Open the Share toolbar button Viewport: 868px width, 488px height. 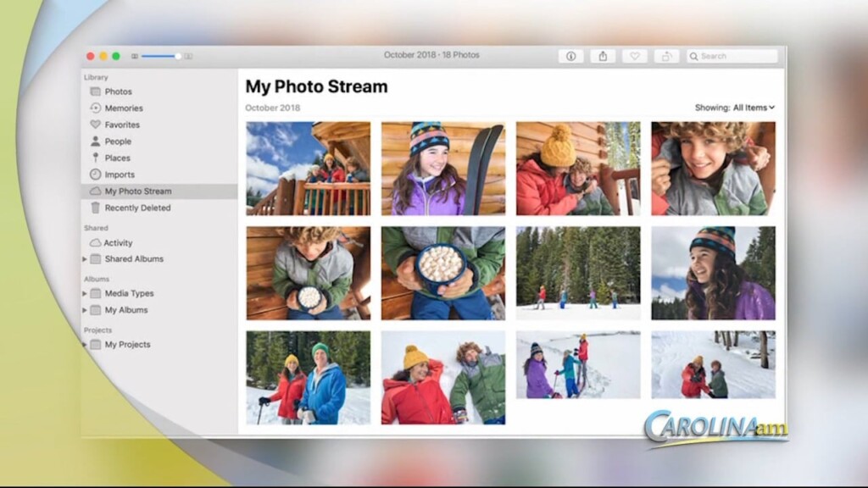[x=603, y=56]
